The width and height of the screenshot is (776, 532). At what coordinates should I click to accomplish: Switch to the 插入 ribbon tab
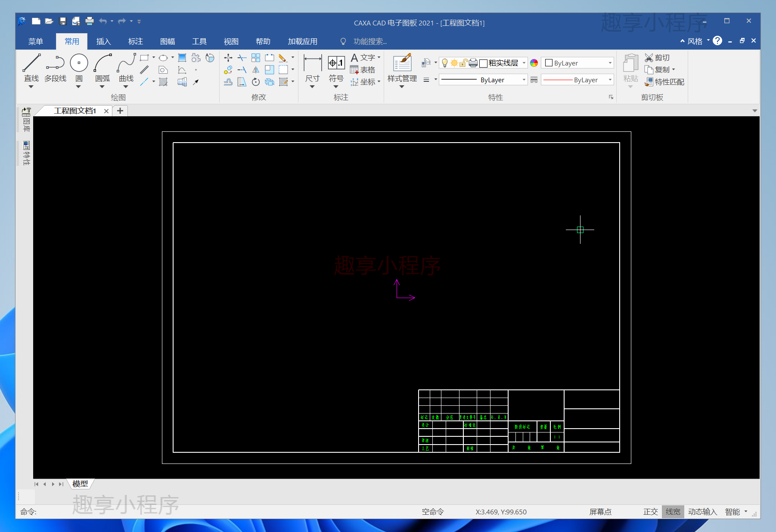[x=103, y=41]
